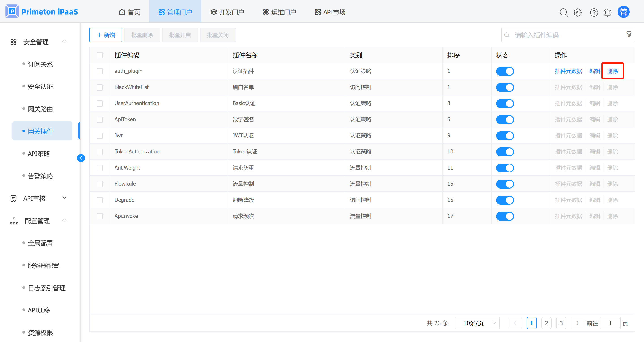Image resolution: width=644 pixels, height=342 pixels.
Task: Open the 10条/页 page size dropdown
Action: (x=477, y=323)
